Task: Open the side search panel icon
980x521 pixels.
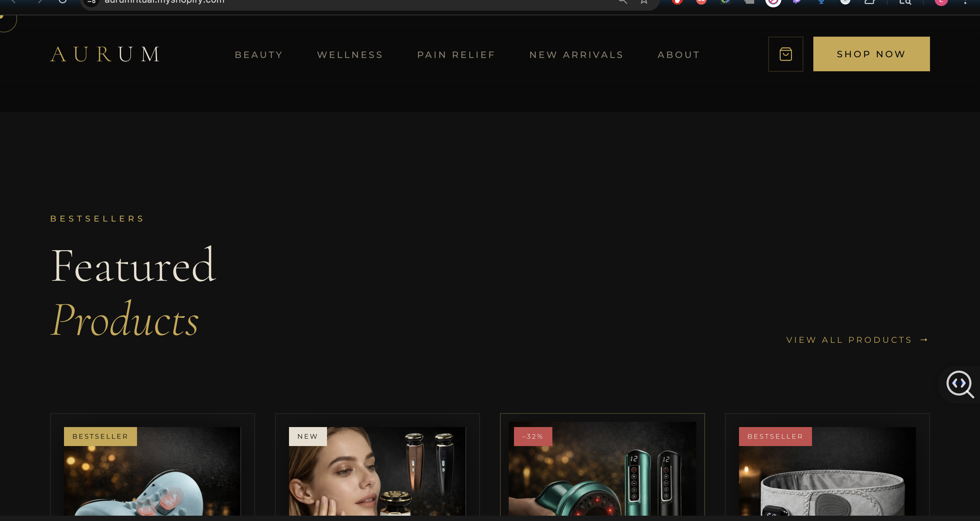Action: click(906, 2)
